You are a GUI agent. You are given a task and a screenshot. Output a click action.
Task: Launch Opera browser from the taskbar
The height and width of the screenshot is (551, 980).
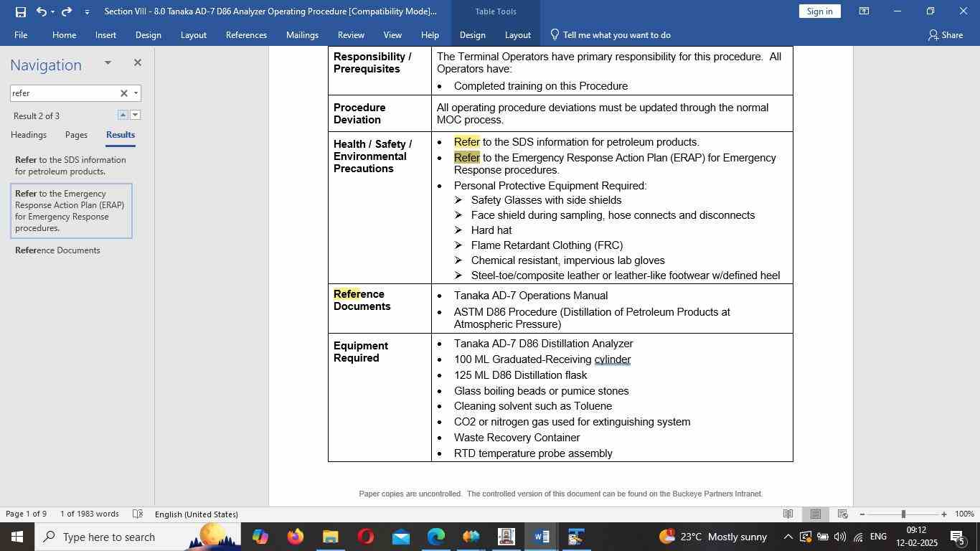(366, 537)
